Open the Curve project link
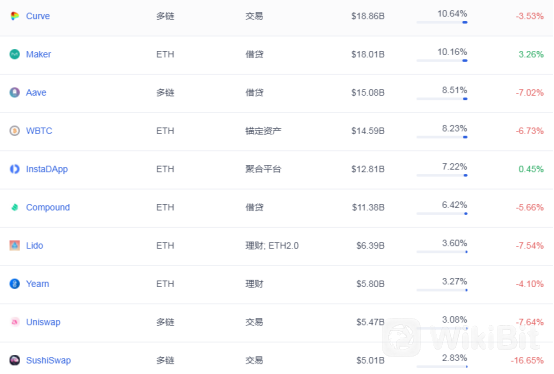 pyautogui.click(x=38, y=16)
